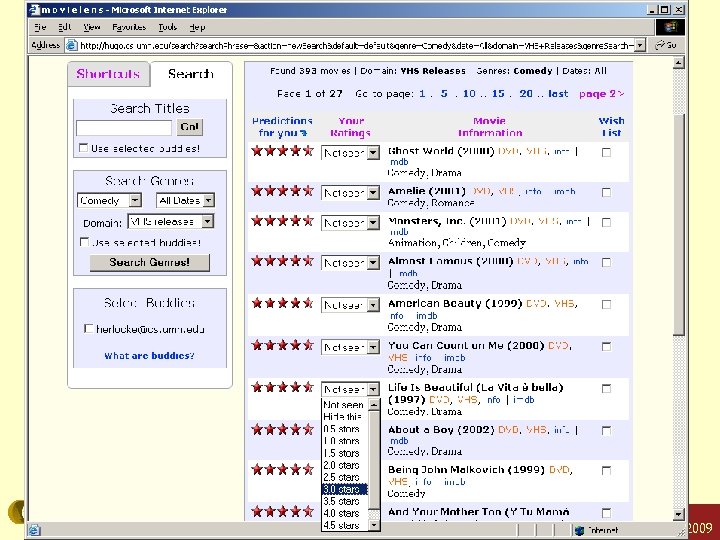The width and height of the screenshot is (720, 540).
Task: Click the page vertical scrollbar thumb
Action: [679, 225]
